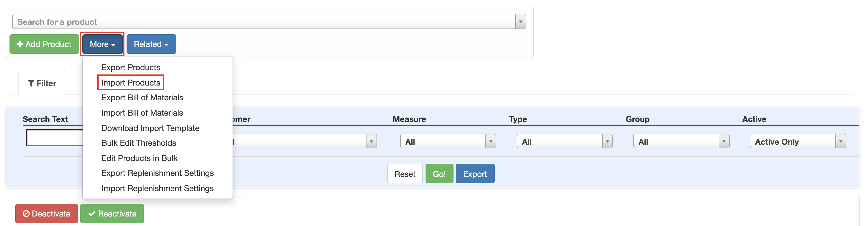The height and width of the screenshot is (226, 868).
Task: Click the funnel icon on the Filter tab
Action: (x=32, y=83)
